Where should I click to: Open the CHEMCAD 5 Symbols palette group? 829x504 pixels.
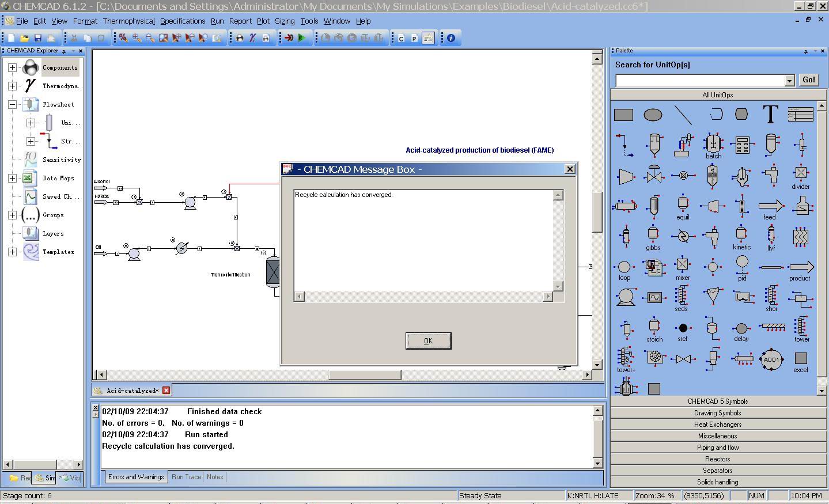pyautogui.click(x=718, y=401)
